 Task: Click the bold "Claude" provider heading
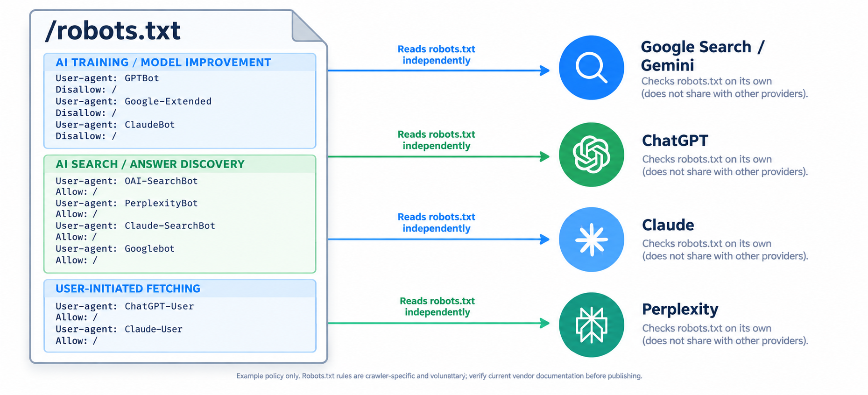coord(668,225)
